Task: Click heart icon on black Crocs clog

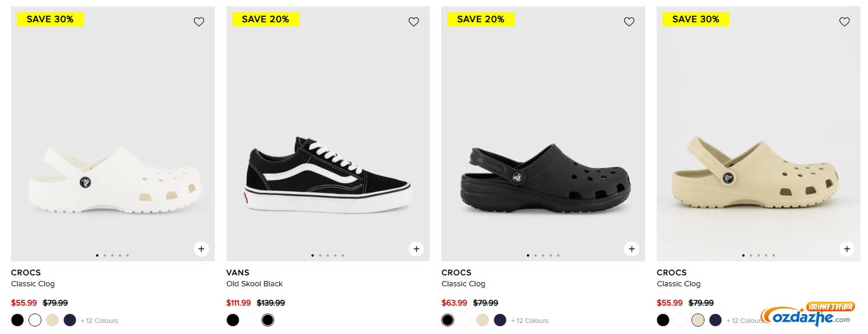Action: coord(629,22)
